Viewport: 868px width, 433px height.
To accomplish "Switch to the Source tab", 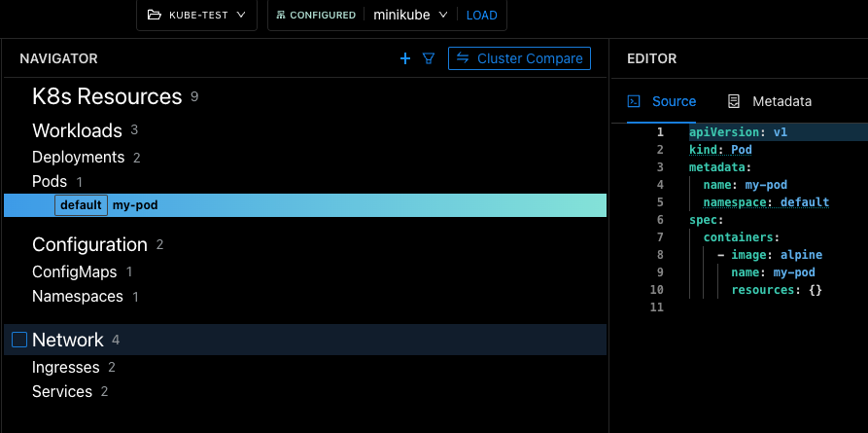I will click(x=662, y=101).
